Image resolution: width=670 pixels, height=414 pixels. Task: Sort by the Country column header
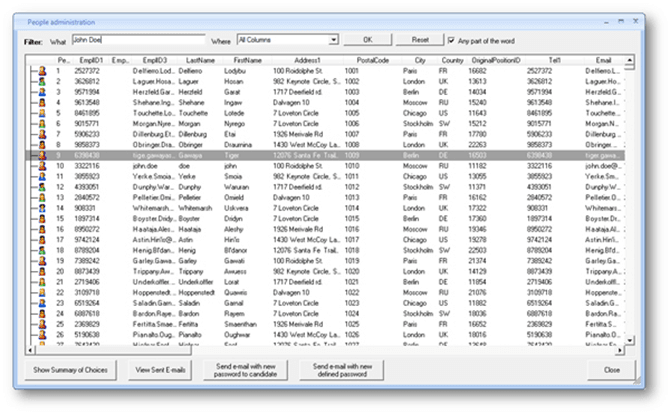pyautogui.click(x=453, y=60)
